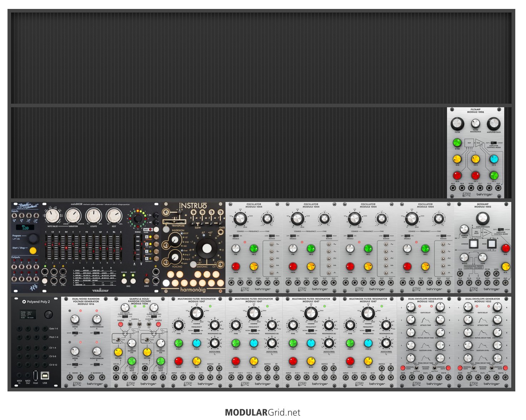Click the NOTE VALUE knob on meloDICER
Screen dimensions: 526x420
[53, 216]
